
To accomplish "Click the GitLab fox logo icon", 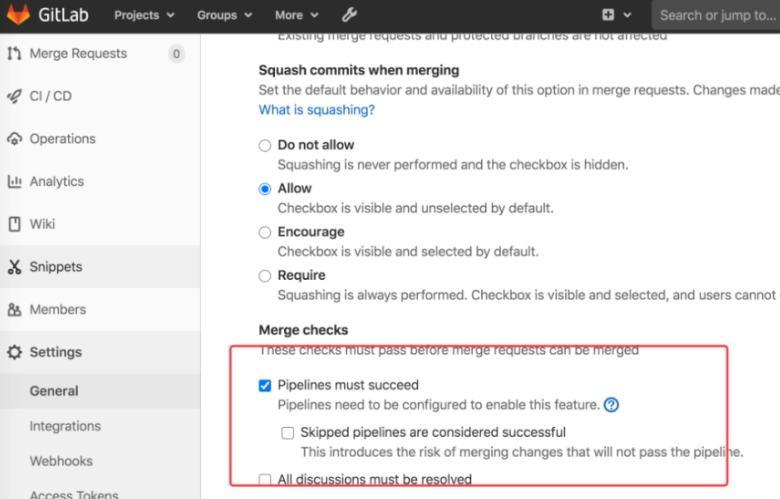I will click(19, 15).
